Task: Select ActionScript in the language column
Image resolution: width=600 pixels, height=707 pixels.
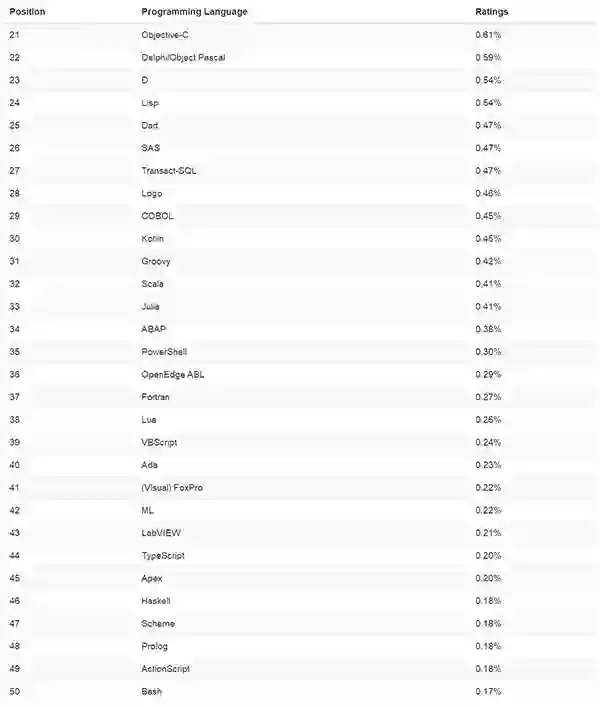Action: pyautogui.click(x=166, y=668)
